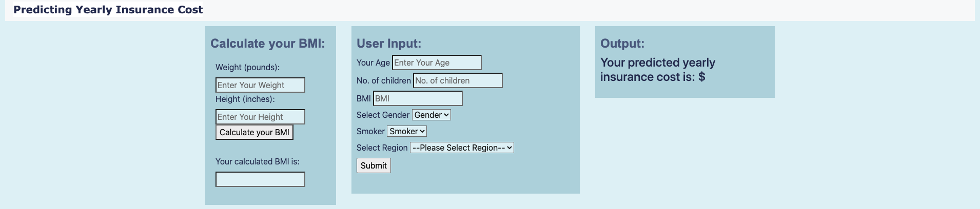This screenshot has height=209, width=980.
Task: Submit the user input form
Action: 374,165
